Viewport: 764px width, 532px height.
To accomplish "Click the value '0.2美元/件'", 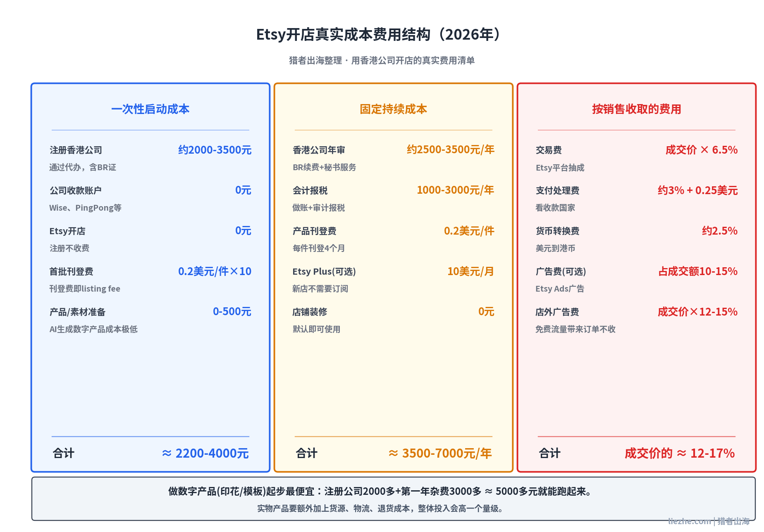I will pos(469,231).
